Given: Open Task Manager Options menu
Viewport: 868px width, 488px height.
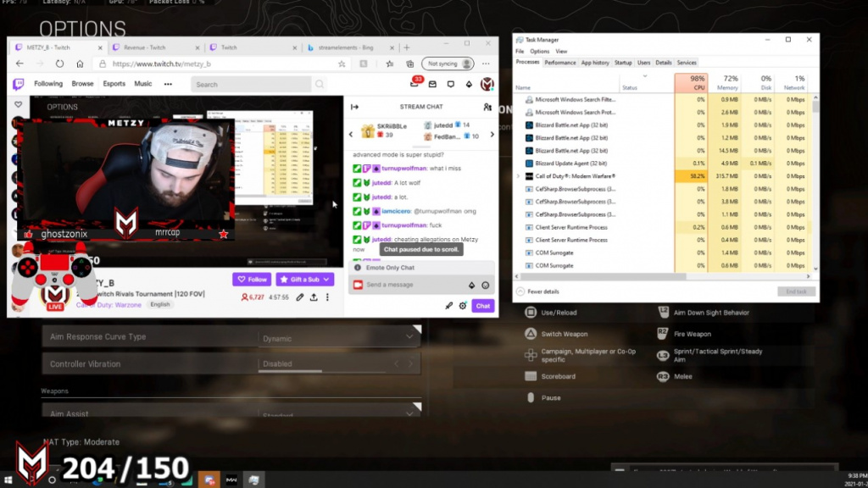Looking at the screenshot, I should pos(539,52).
